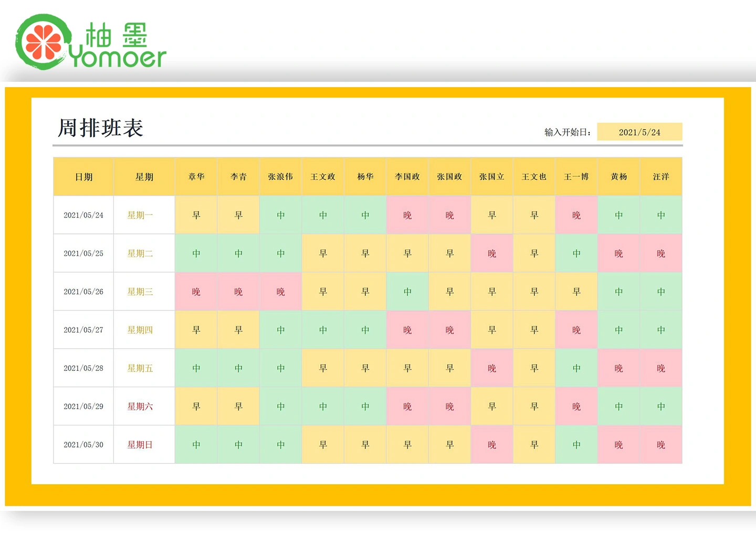
Task: Click the 星期六 weekday cell
Action: (140, 407)
